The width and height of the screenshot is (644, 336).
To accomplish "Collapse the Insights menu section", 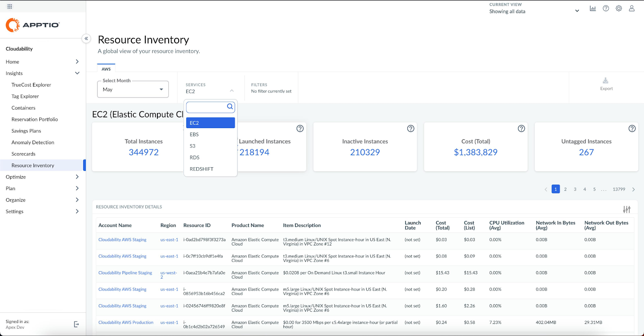I will pos(77,73).
